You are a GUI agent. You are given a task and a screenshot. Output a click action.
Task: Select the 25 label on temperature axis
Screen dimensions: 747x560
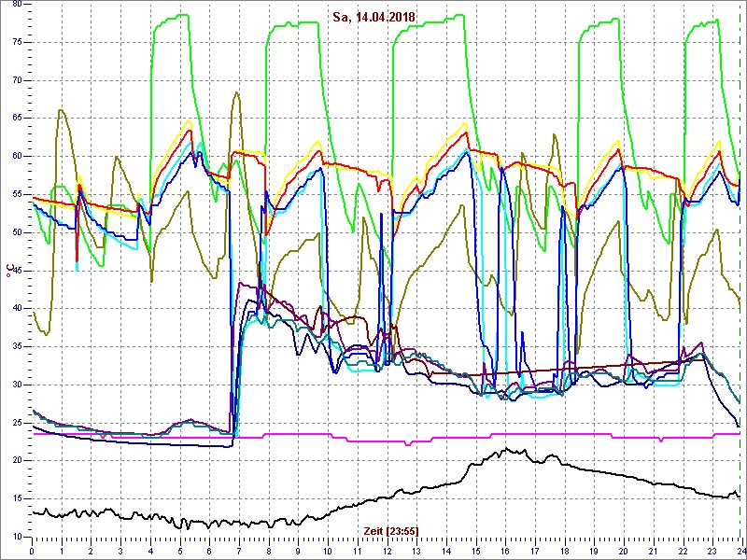click(x=16, y=423)
